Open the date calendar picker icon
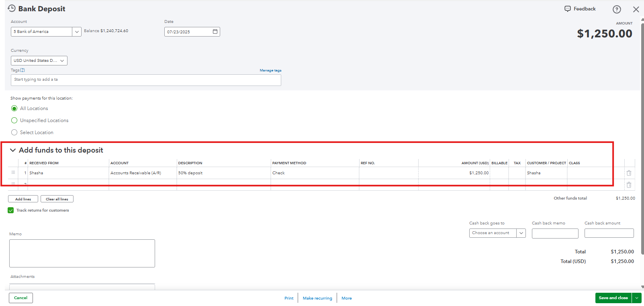This screenshot has width=644, height=306. [x=215, y=31]
